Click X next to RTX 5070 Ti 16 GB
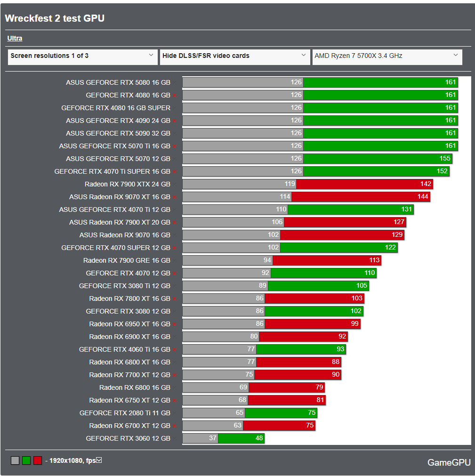This screenshot has width=475, height=476. tap(175, 146)
